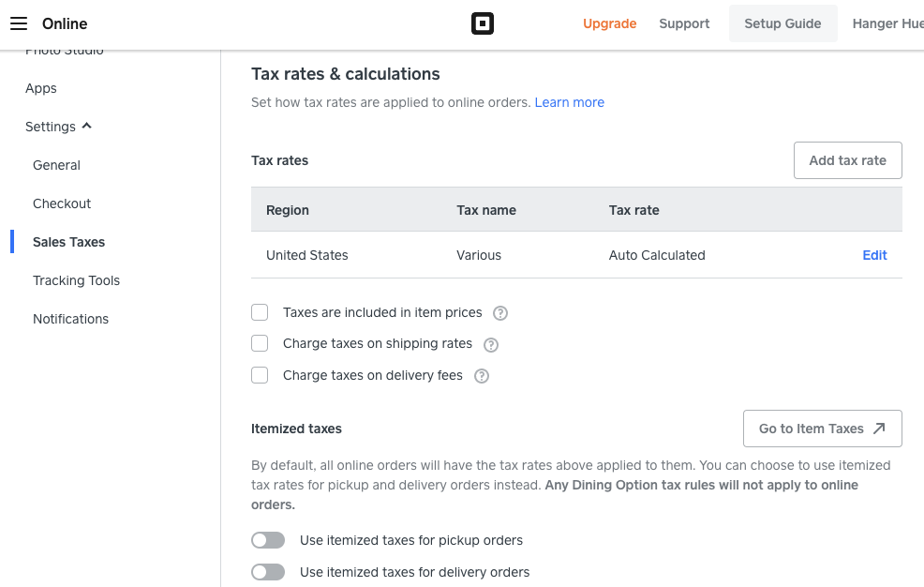Click the Square logo icon
Screen dimensions: 924x587
[482, 23]
